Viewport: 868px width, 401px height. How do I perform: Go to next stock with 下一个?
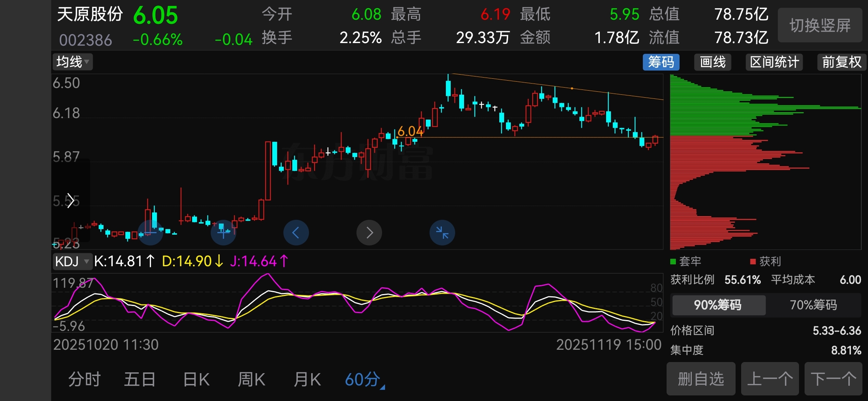(x=833, y=379)
